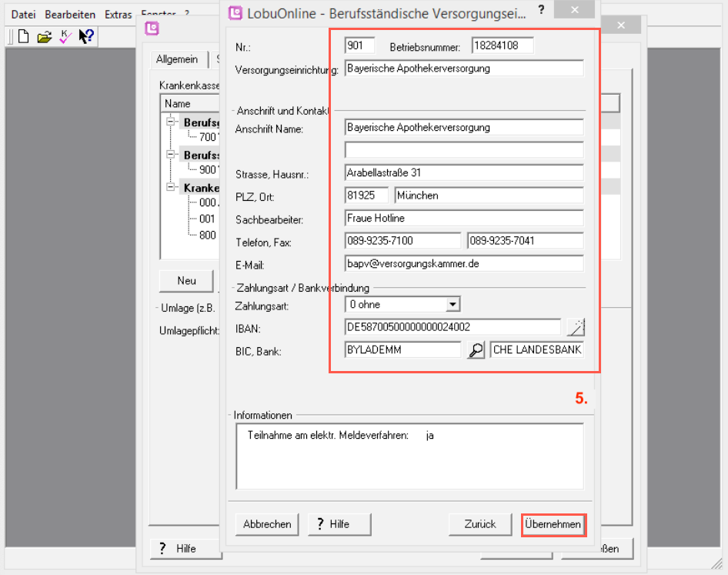Click the question mark in dialog title bar
The height and width of the screenshot is (575, 728).
point(541,10)
